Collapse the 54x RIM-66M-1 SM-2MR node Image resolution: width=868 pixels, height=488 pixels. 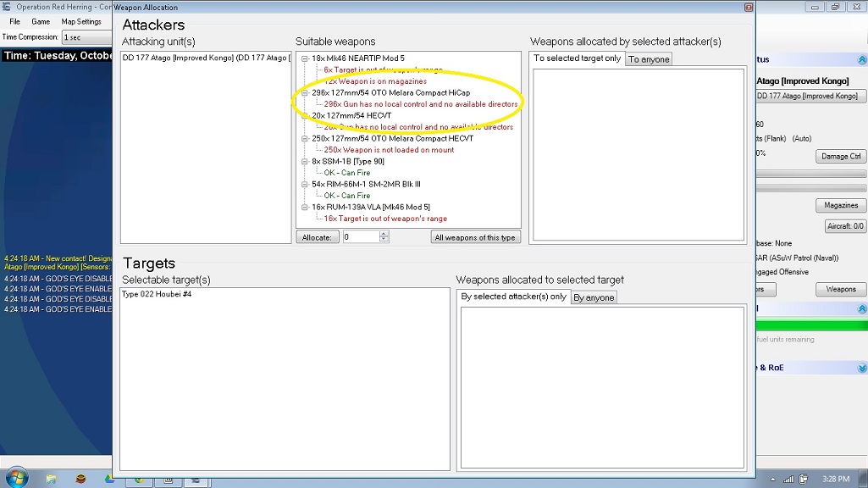(x=305, y=184)
